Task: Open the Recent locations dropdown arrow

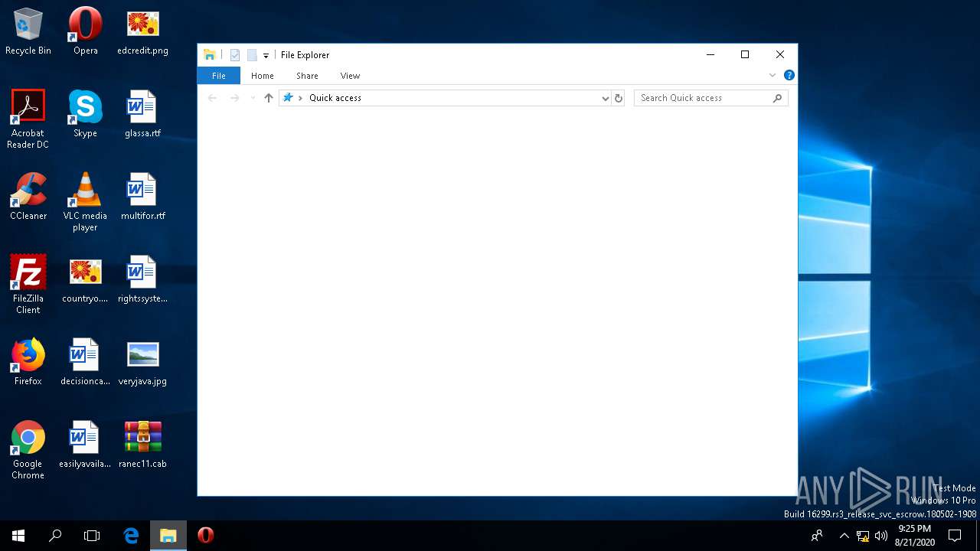Action: point(253,98)
